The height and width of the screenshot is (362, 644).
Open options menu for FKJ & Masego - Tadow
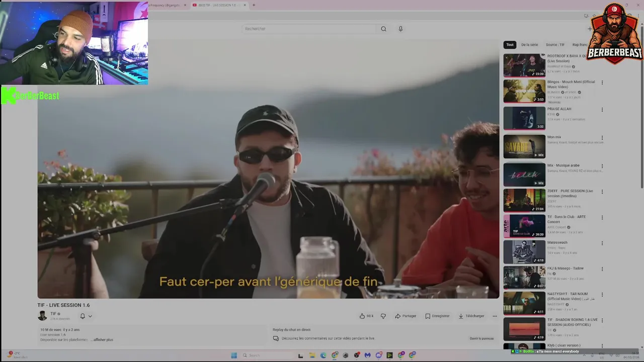602,269
